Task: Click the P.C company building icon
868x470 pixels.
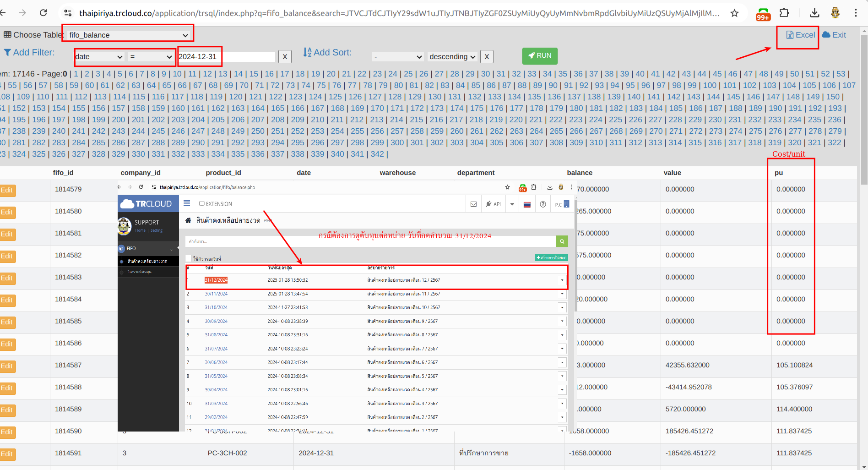Action: click(566, 204)
